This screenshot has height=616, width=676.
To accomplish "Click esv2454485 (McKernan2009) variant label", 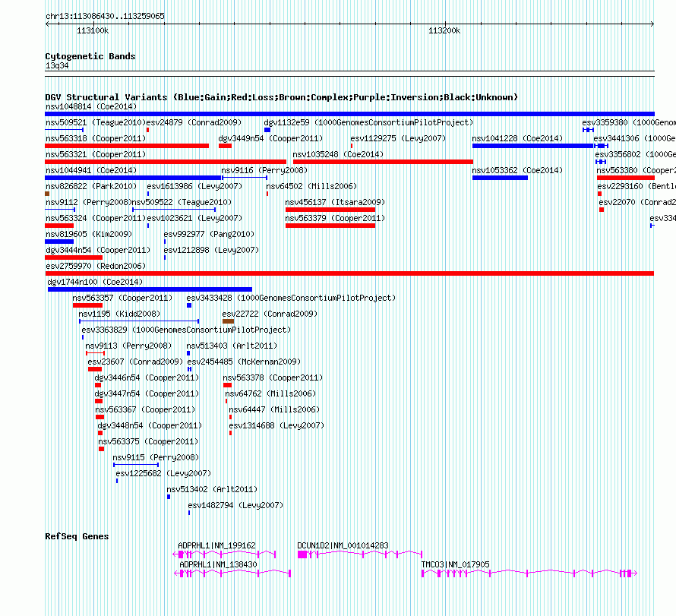I will point(244,362).
